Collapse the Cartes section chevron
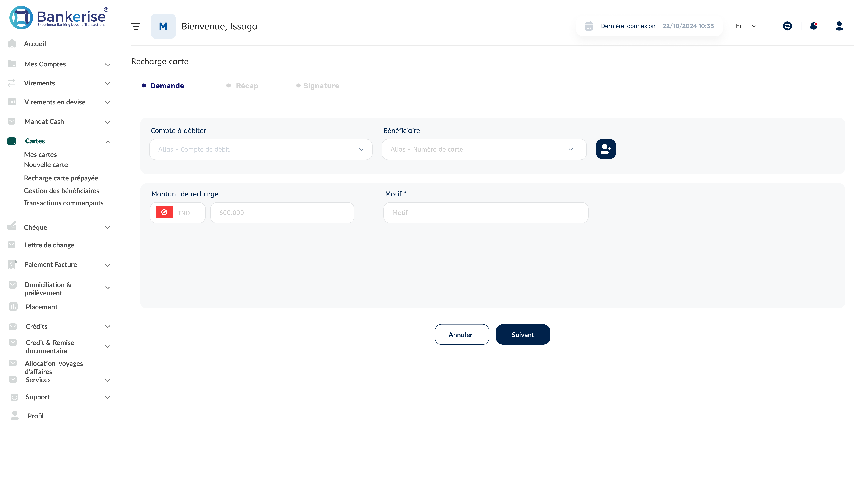Image resolution: width=868 pixels, height=483 pixels. click(108, 142)
